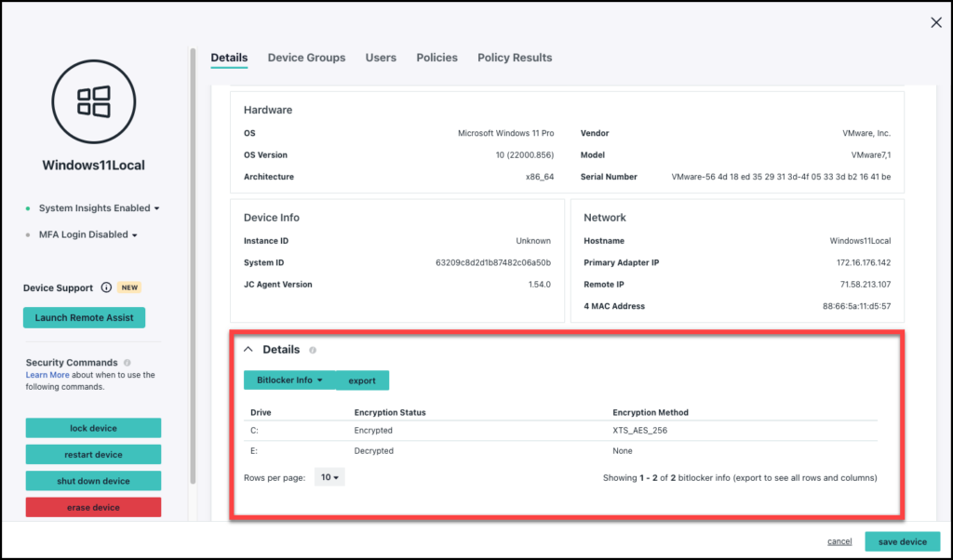
Task: Export the bitlocker info table
Action: (x=362, y=380)
